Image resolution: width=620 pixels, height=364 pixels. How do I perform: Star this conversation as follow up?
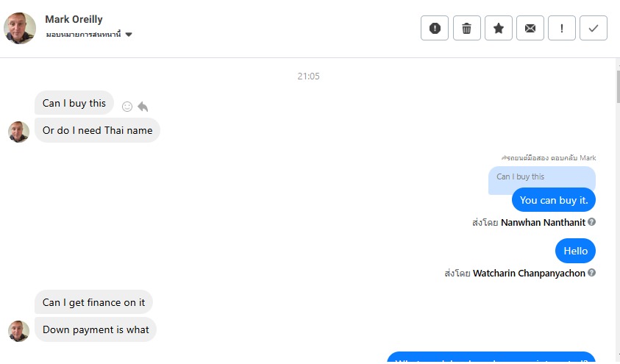(499, 28)
